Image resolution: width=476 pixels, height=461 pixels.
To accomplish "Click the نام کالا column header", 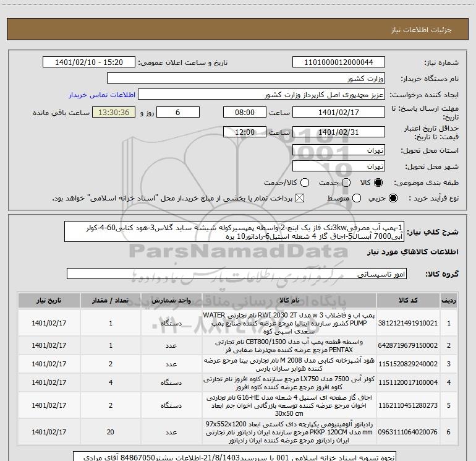I will (289, 300).
